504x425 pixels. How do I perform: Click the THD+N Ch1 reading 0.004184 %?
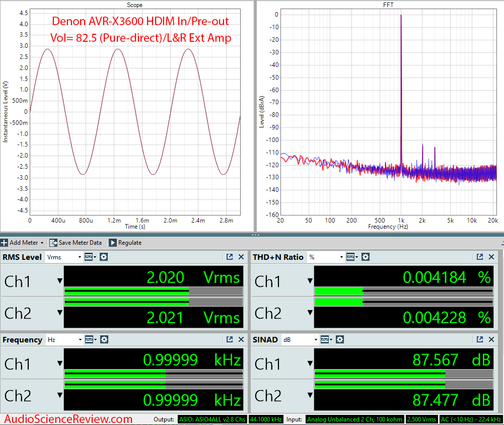447,277
